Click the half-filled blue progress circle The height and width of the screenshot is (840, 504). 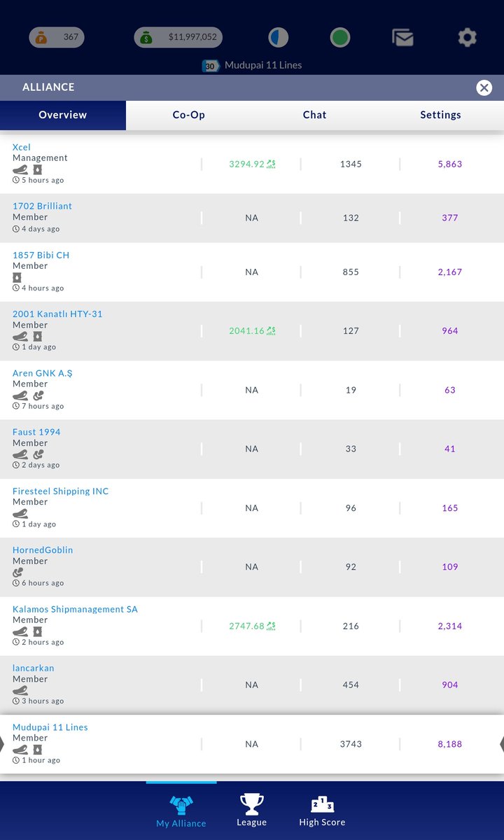[278, 38]
